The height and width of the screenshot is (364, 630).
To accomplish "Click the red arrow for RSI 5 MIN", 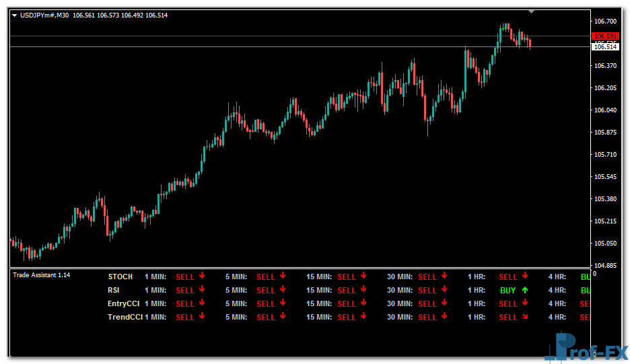I will 283,290.
